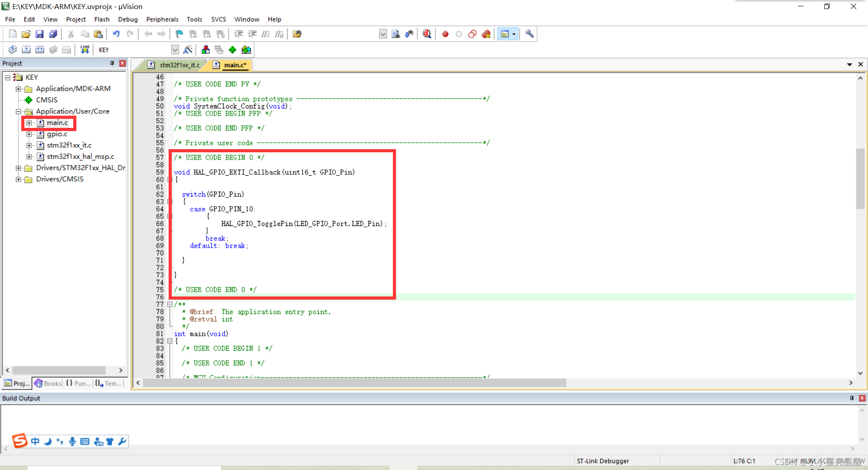Click the editor horizontal scrollbar thumb
868x470 pixels.
pos(354,383)
